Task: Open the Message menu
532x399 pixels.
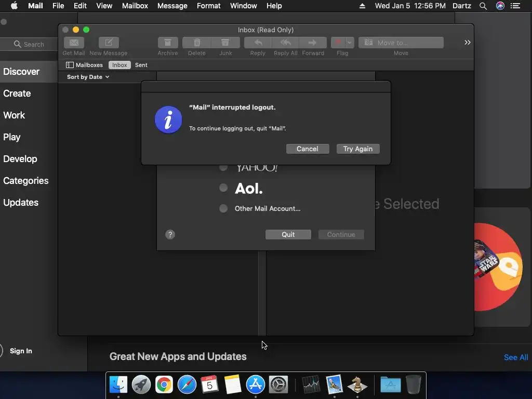Action: point(172,6)
